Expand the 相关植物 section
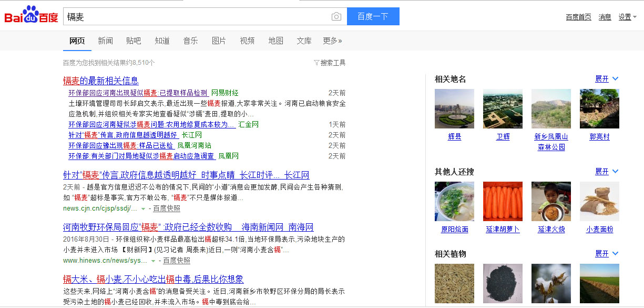The image size is (644, 308). [607, 254]
